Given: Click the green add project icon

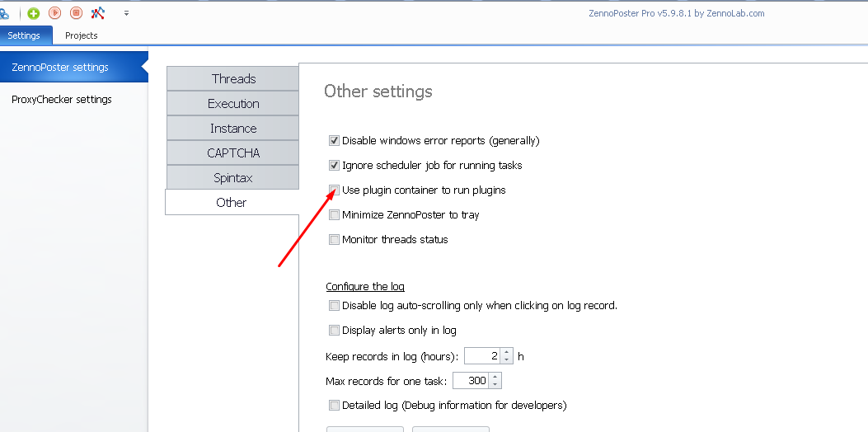Looking at the screenshot, I should (x=34, y=12).
